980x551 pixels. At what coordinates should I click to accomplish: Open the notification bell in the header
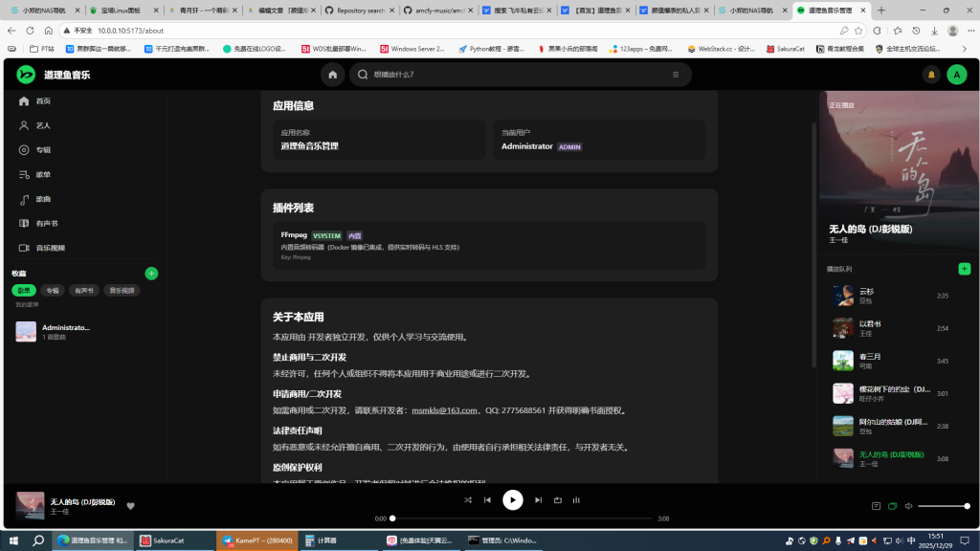pos(930,75)
